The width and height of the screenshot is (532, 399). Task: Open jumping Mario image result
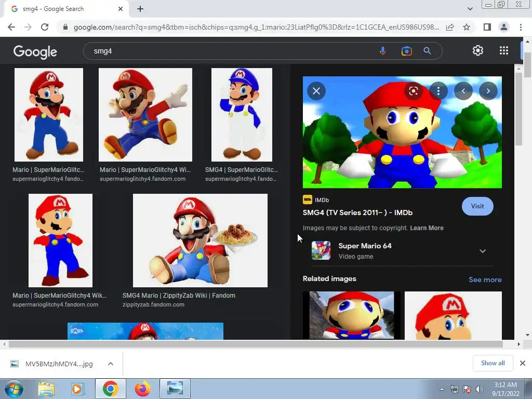point(145,115)
